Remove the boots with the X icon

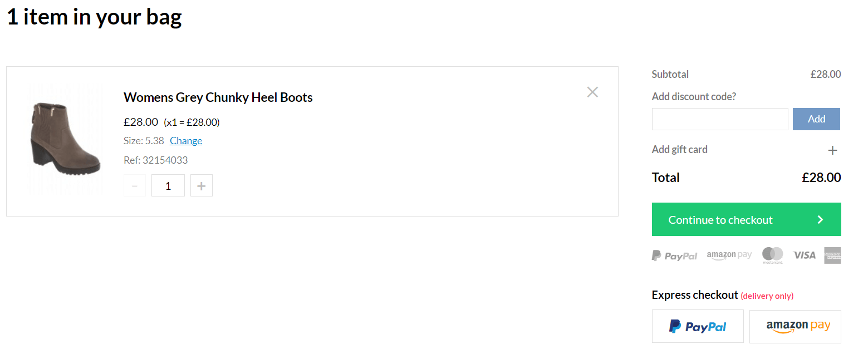(592, 92)
